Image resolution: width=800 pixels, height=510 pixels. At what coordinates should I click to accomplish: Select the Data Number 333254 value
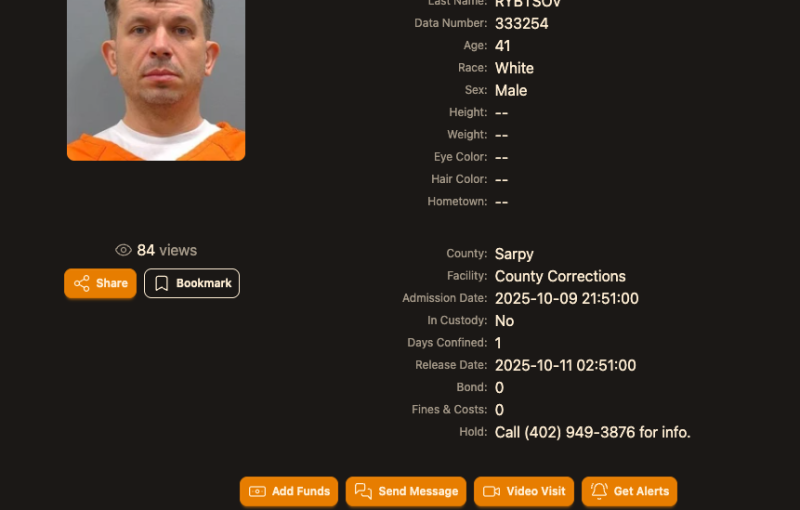click(521, 23)
